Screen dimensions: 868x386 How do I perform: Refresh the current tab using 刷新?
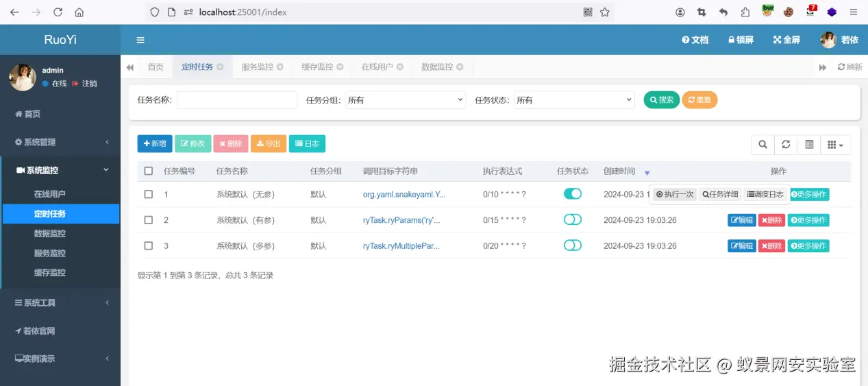pos(850,67)
